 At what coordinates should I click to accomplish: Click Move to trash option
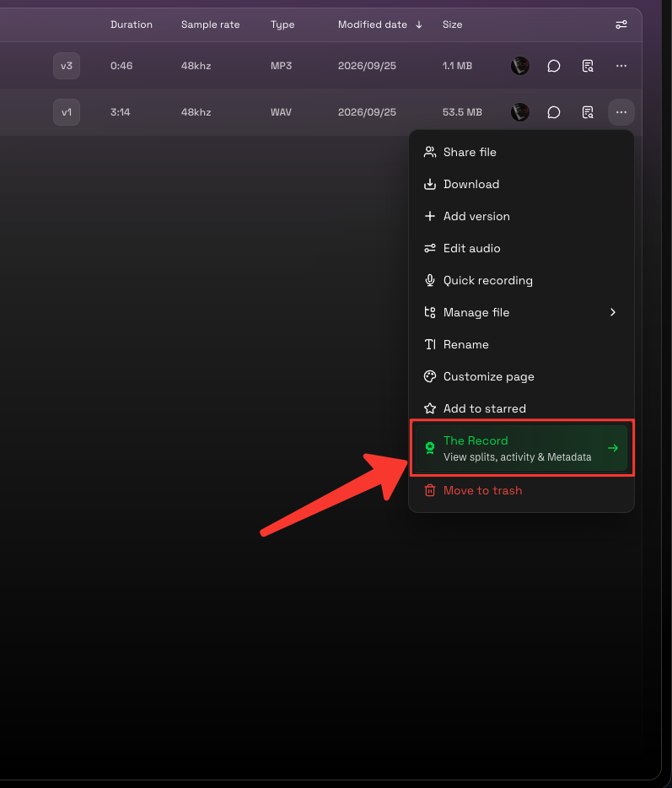[x=521, y=490]
